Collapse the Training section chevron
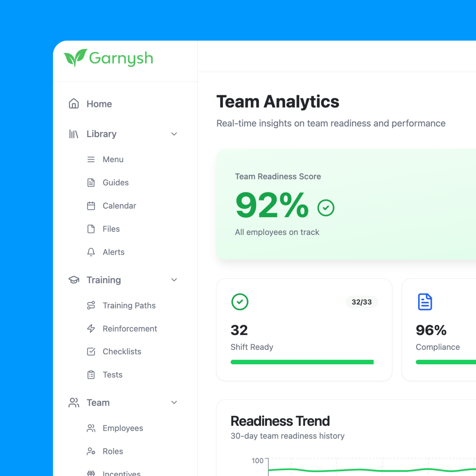The image size is (476, 476). pyautogui.click(x=174, y=280)
